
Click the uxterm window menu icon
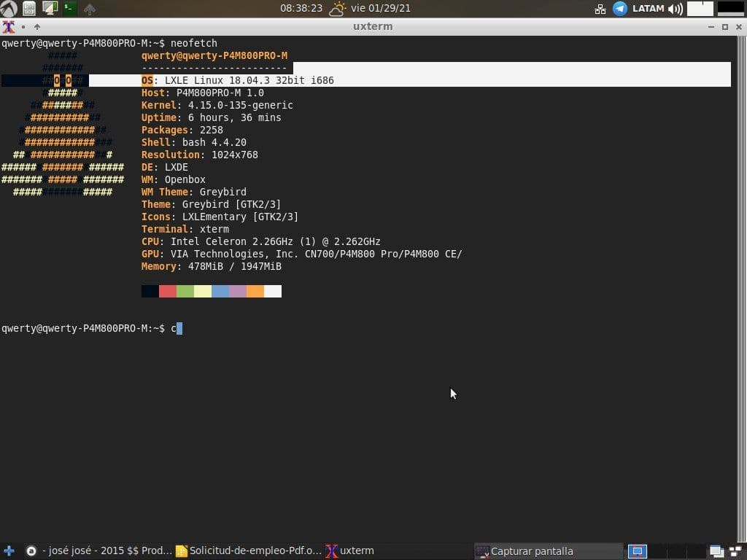coord(9,27)
